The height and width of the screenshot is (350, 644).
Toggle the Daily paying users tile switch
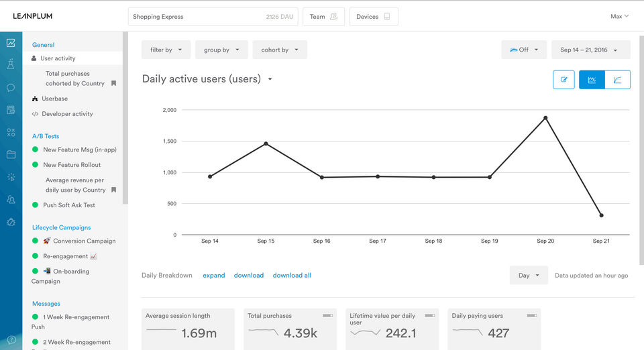click(x=531, y=315)
